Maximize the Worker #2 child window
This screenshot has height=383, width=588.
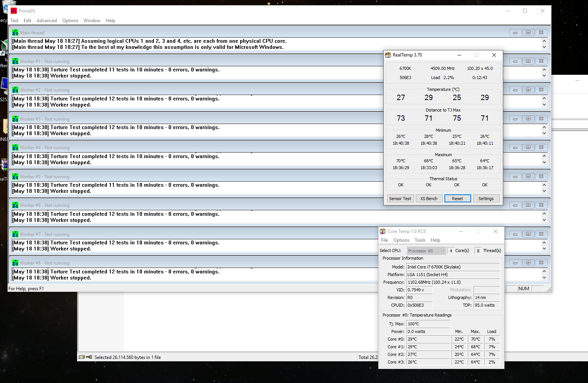pyautogui.click(x=528, y=90)
